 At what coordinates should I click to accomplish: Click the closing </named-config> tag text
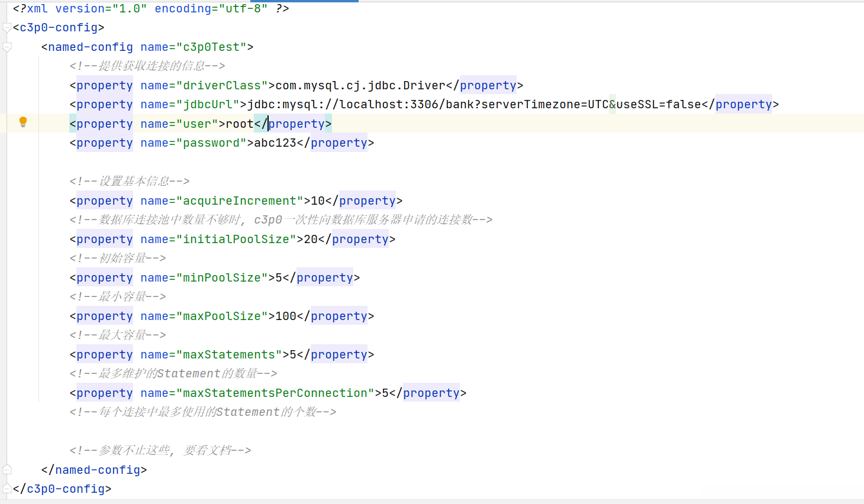(94, 470)
